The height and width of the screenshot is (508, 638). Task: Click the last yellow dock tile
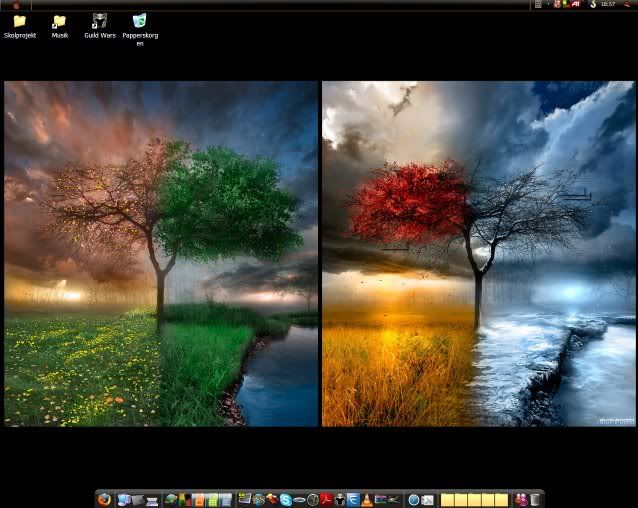[502, 499]
